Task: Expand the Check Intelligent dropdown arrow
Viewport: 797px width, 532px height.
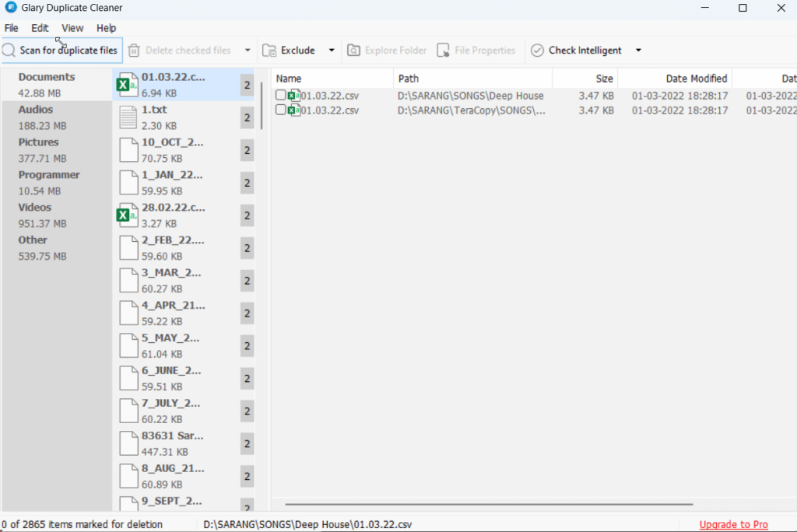Action: (638, 51)
